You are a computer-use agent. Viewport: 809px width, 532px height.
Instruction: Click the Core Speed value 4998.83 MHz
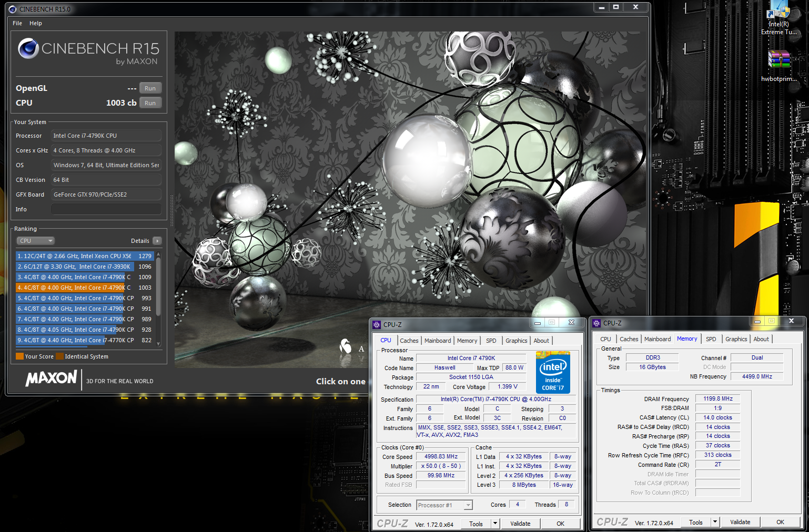click(x=441, y=457)
